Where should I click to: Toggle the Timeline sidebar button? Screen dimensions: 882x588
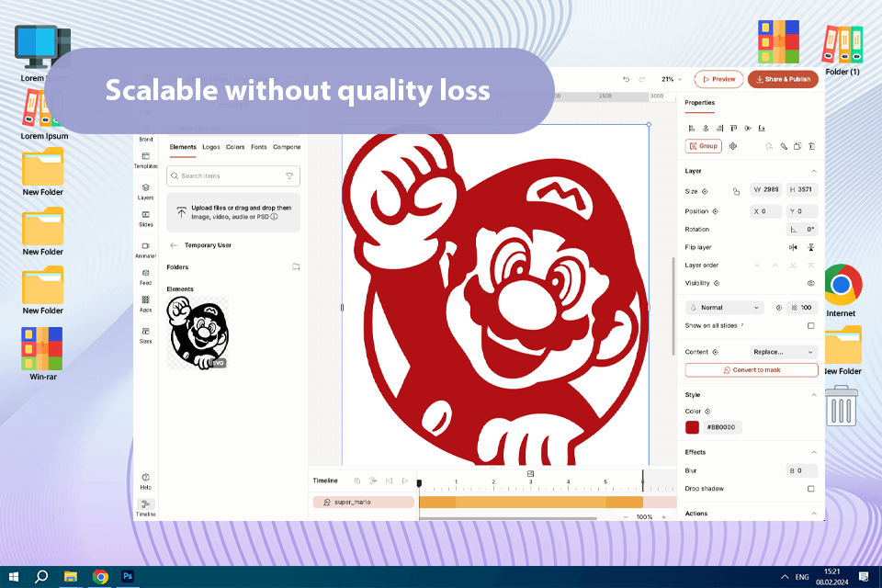(146, 507)
